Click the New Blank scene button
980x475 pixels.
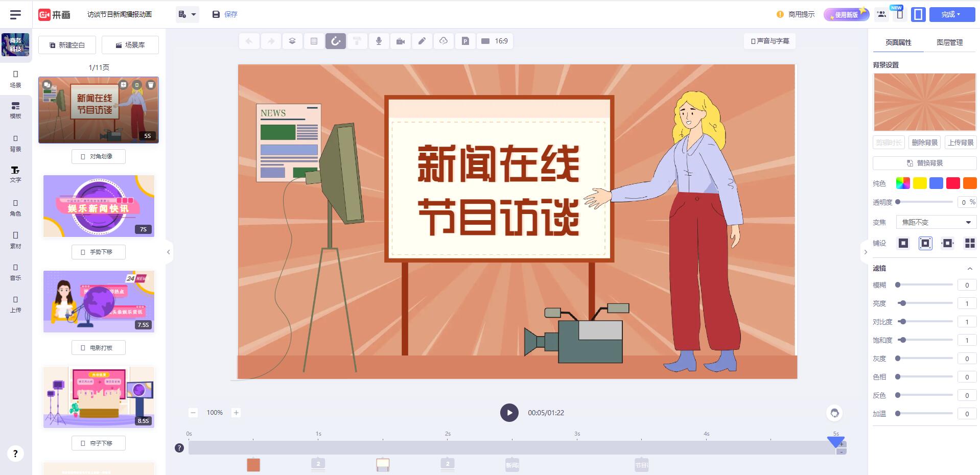[67, 45]
